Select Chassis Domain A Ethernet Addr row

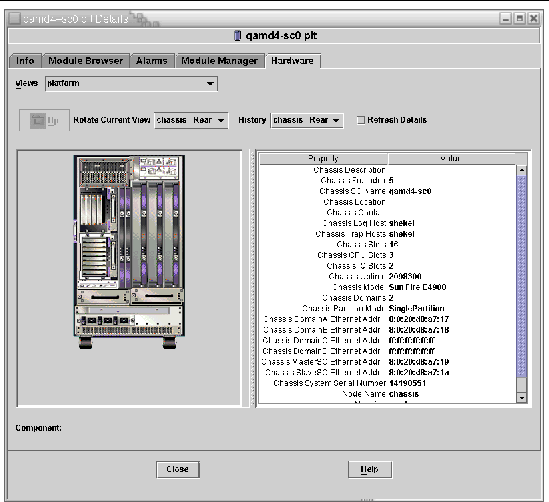pos(388,319)
